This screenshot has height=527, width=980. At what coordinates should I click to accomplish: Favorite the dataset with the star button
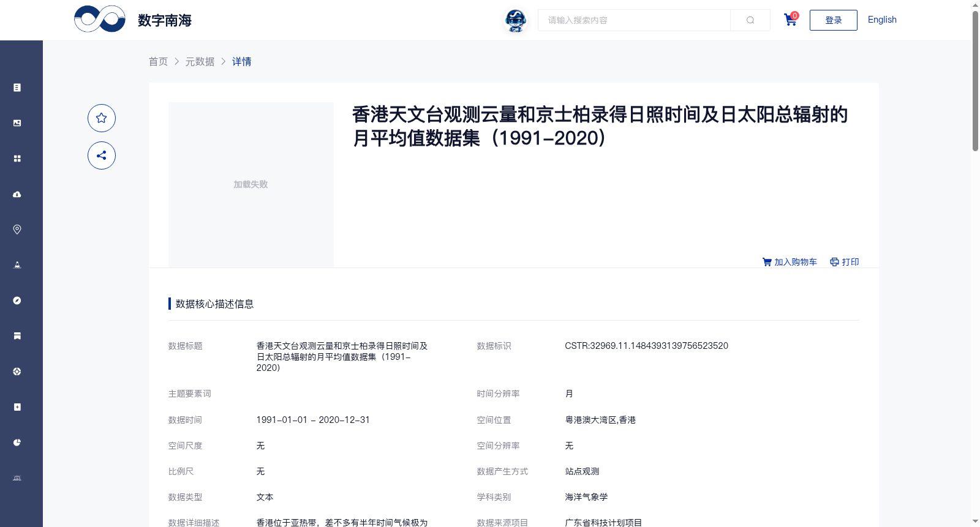[x=102, y=118]
